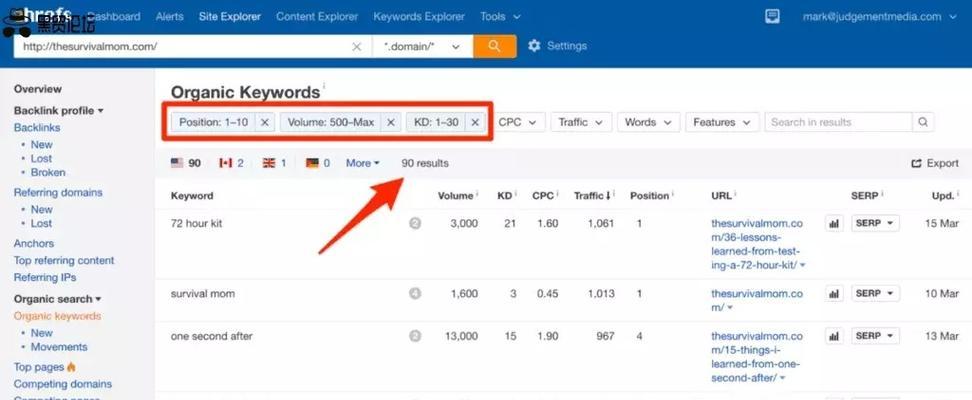This screenshot has height=400, width=972.
Task: Open Anchors in the sidebar
Action: coord(34,244)
